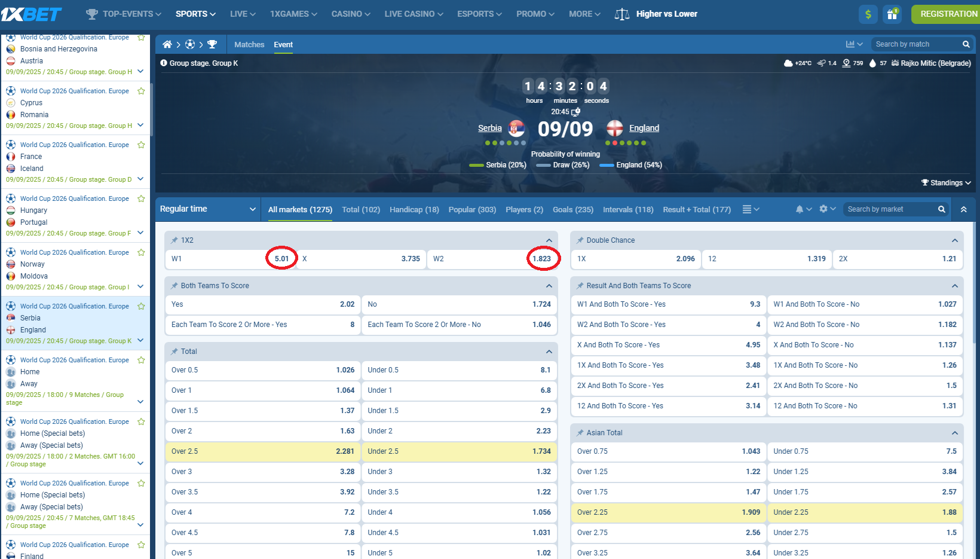Image resolution: width=980 pixels, height=559 pixels.
Task: Pin the Both Teams To Score market
Action: (x=174, y=286)
